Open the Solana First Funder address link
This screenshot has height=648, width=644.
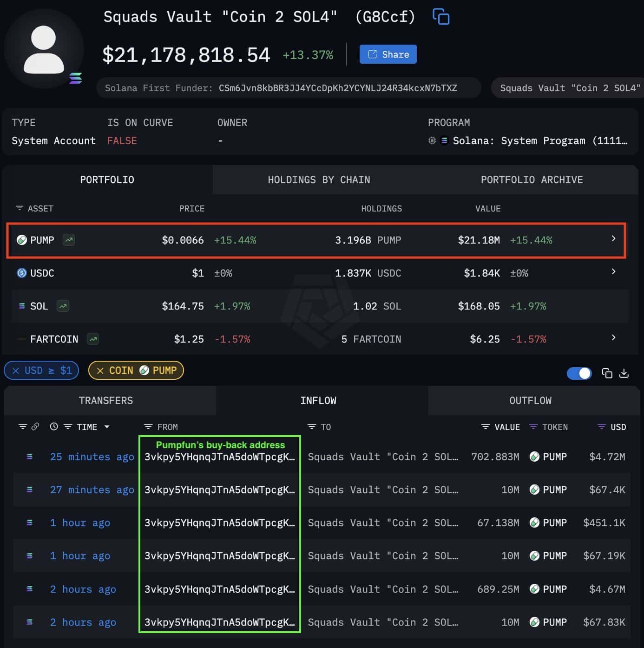pos(338,88)
